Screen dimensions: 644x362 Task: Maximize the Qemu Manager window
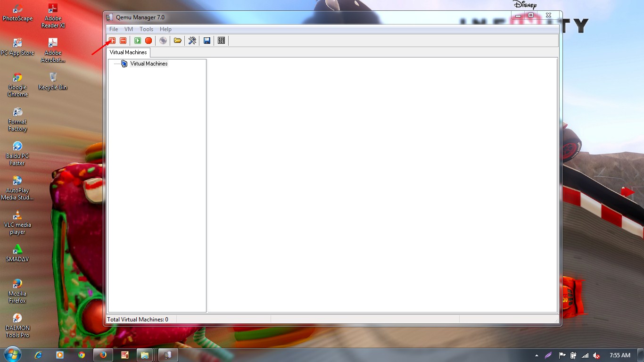tap(530, 16)
